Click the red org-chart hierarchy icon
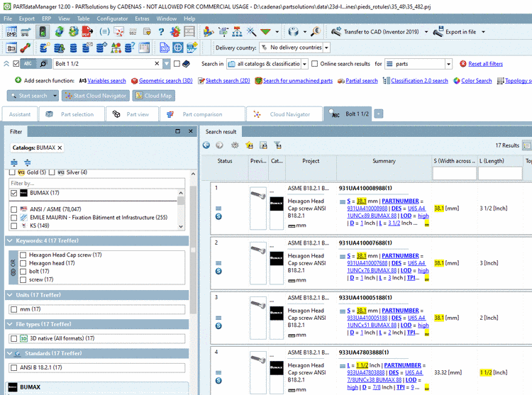 point(237,32)
